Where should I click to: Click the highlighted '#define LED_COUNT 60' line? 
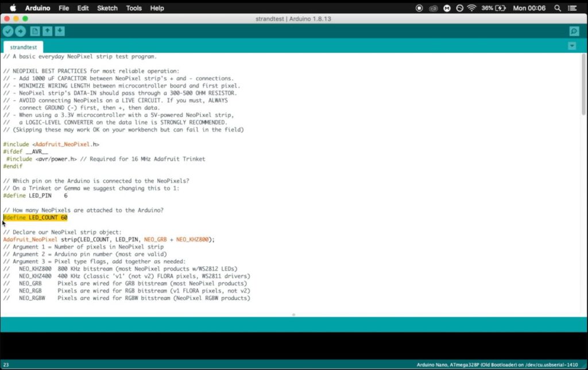pyautogui.click(x=35, y=217)
